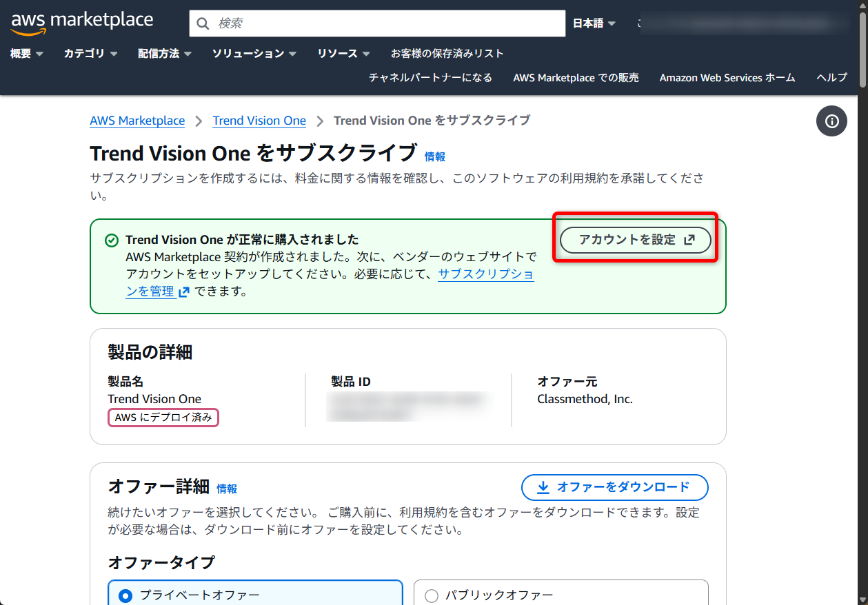
Task: Click download arrow icon in オファーをダウンロード
Action: pyautogui.click(x=543, y=487)
